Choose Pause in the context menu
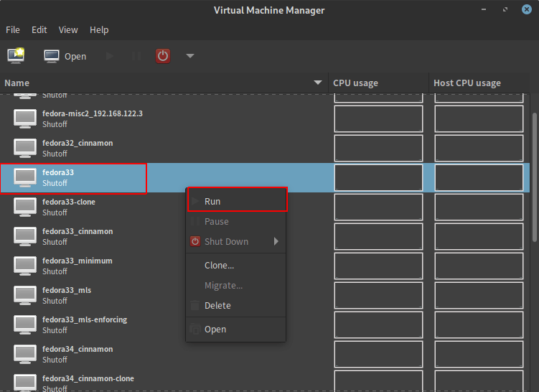Image resolution: width=539 pixels, height=392 pixels. [236, 221]
